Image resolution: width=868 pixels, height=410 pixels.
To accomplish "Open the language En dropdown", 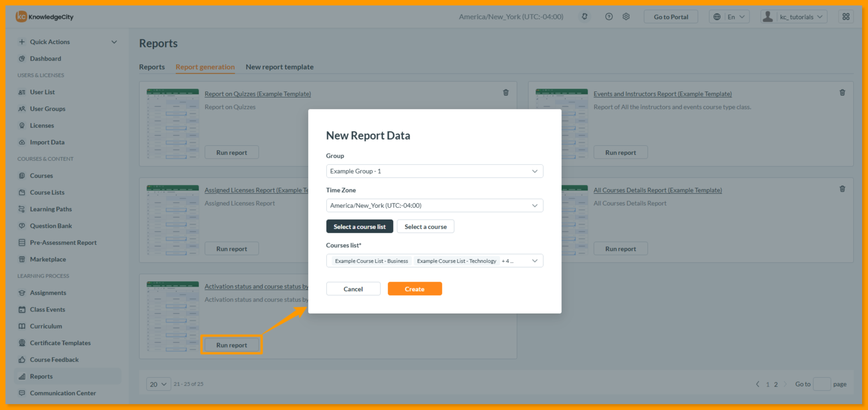I will [729, 17].
